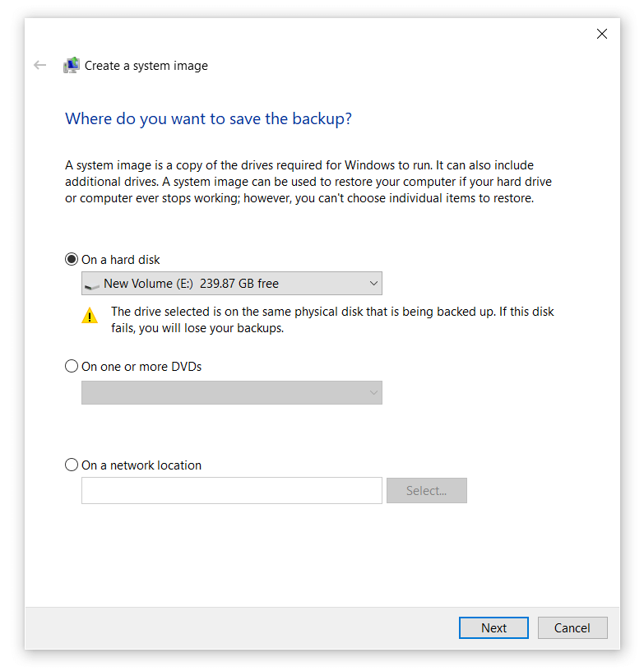644x671 pixels.
Task: Enable the 'On a network location' radio button
Action: [x=72, y=465]
